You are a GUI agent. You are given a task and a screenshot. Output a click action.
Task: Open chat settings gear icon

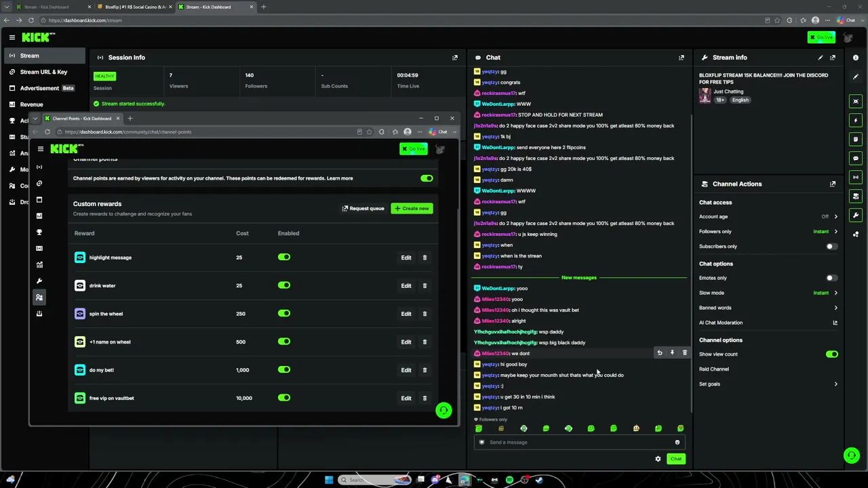point(658,459)
